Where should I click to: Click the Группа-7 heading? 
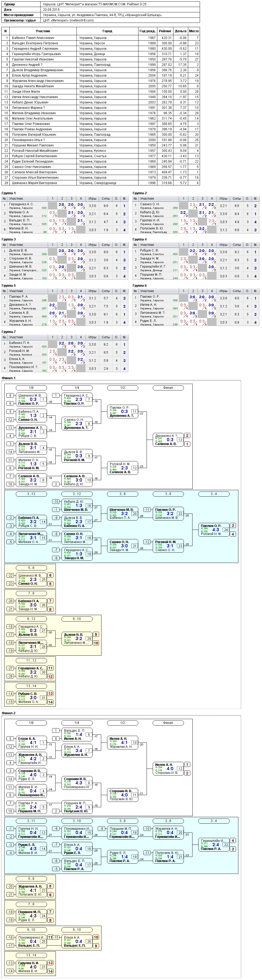coord(9,332)
